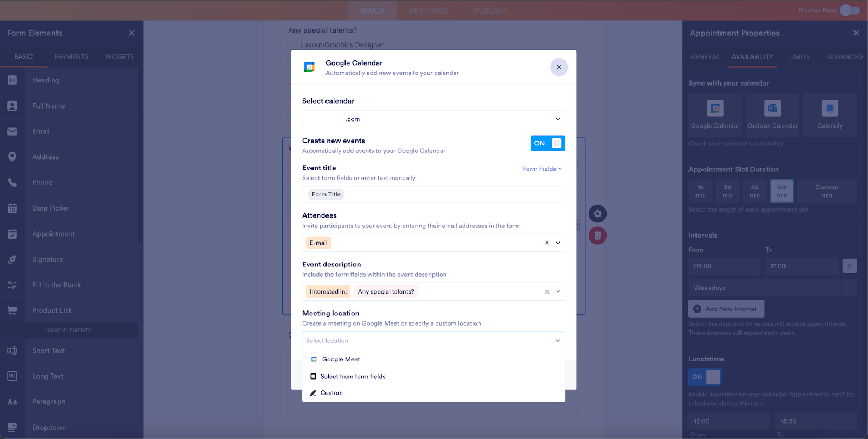The height and width of the screenshot is (439, 868).
Task: Close the Appointment Properties panel
Action: [856, 33]
